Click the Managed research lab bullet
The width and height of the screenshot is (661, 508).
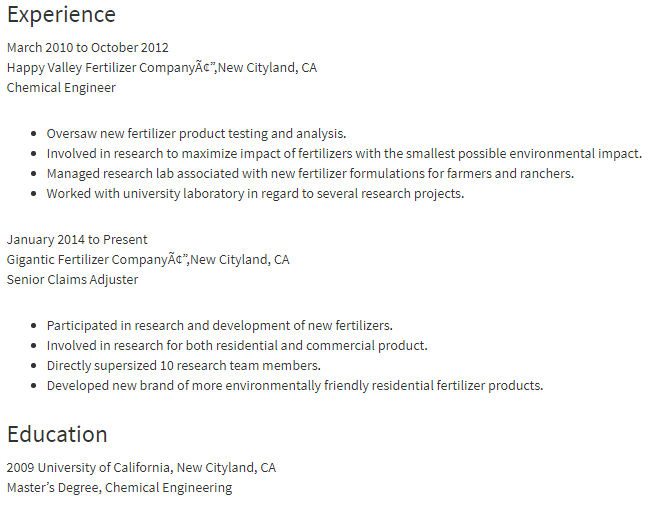[310, 174]
